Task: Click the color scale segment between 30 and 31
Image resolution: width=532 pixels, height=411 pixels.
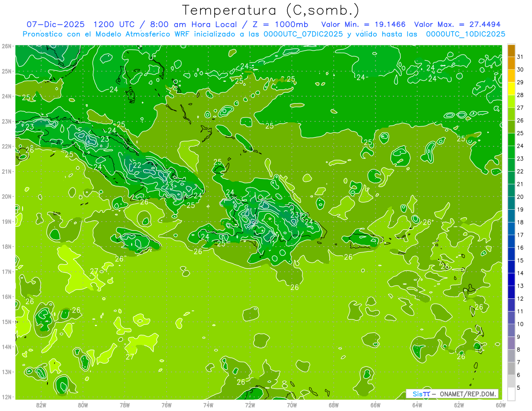Action: coord(511,63)
